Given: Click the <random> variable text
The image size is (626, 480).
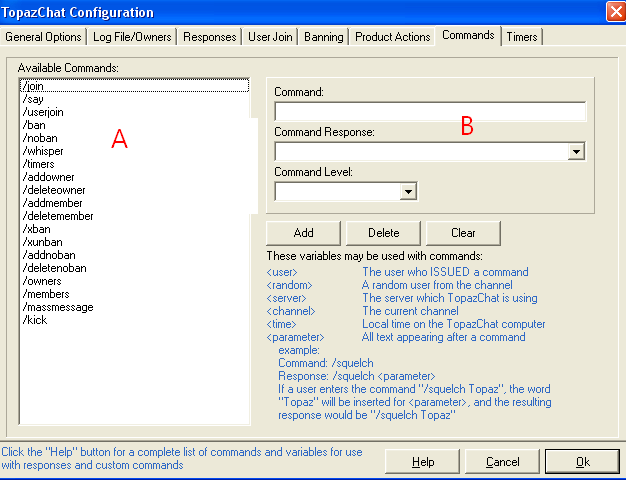Looking at the screenshot, I should click(x=289, y=285).
